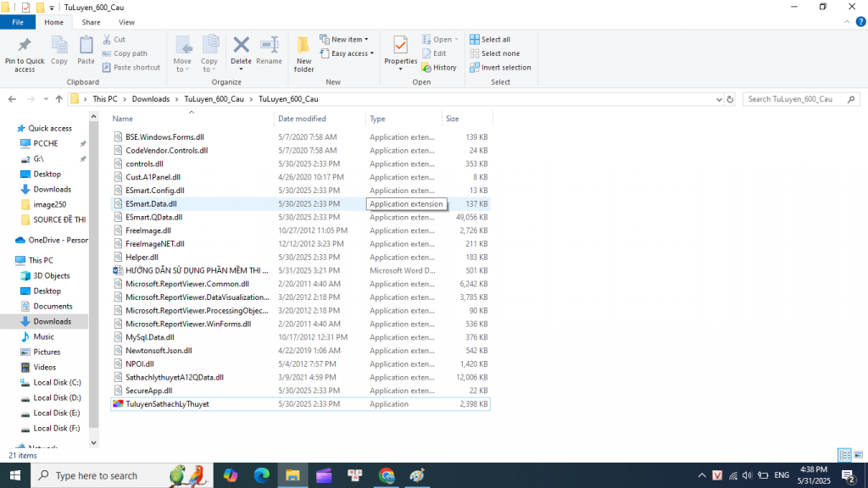Viewport: 868px width, 488px height.
Task: Show file History
Action: [440, 68]
